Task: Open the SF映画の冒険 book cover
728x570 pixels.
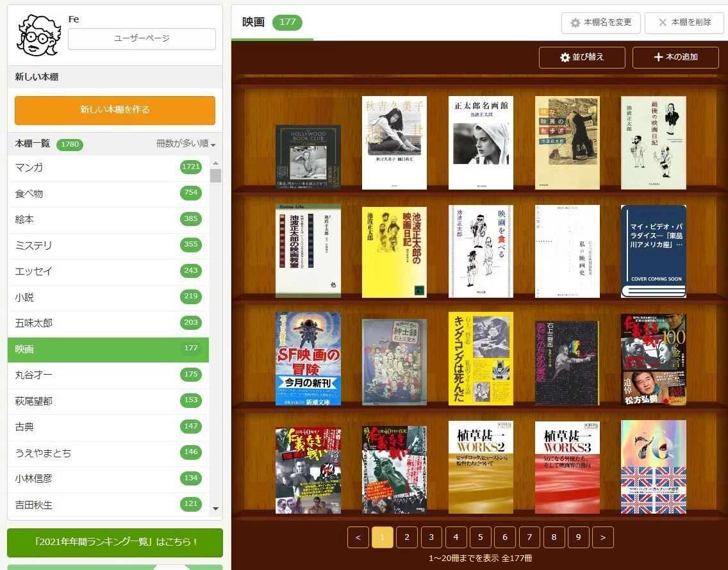Action: (x=308, y=359)
